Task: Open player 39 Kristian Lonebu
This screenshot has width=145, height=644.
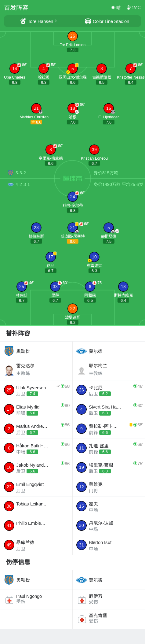Action: 94,150
